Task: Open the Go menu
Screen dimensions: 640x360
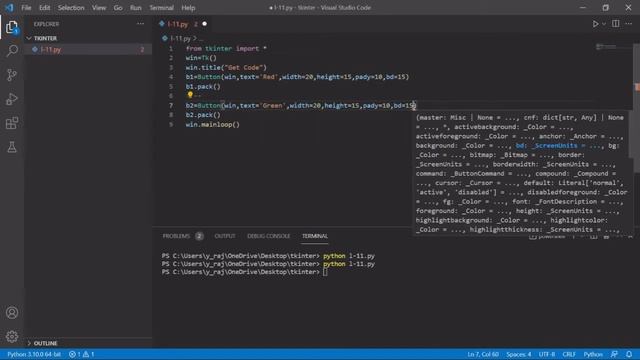Action: pos(118,8)
